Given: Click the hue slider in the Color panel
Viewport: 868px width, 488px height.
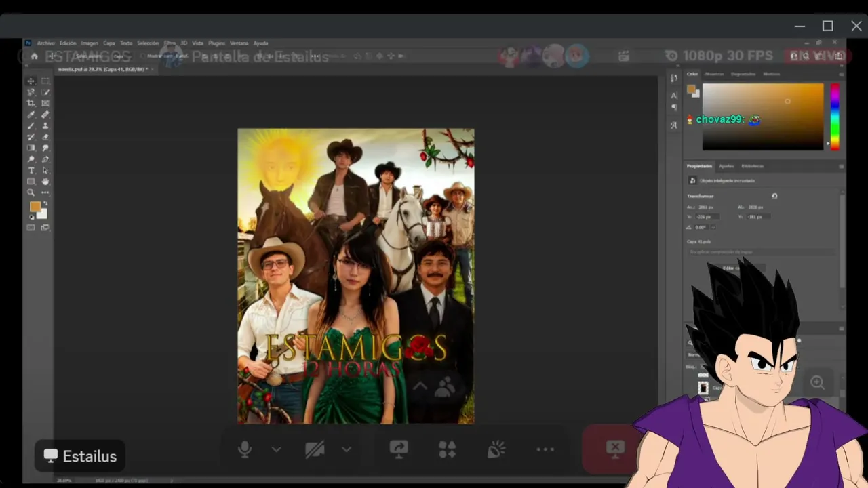Looking at the screenshot, I should pos(835,117).
